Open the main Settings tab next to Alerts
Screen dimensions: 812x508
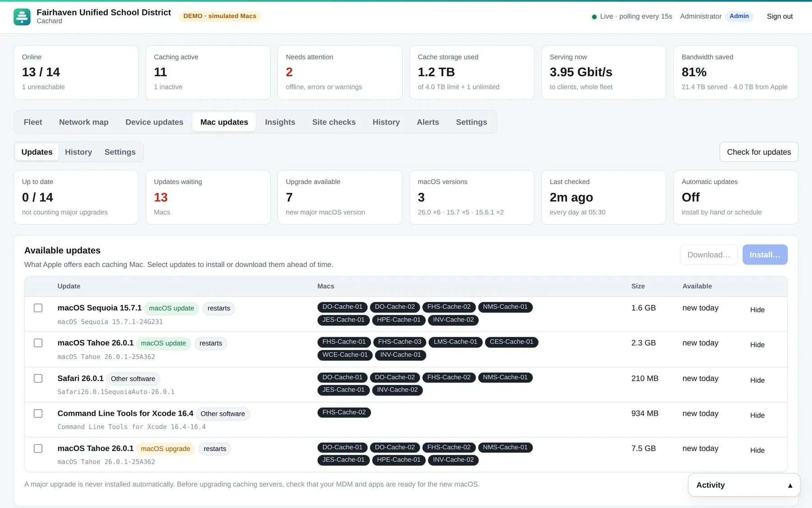471,122
